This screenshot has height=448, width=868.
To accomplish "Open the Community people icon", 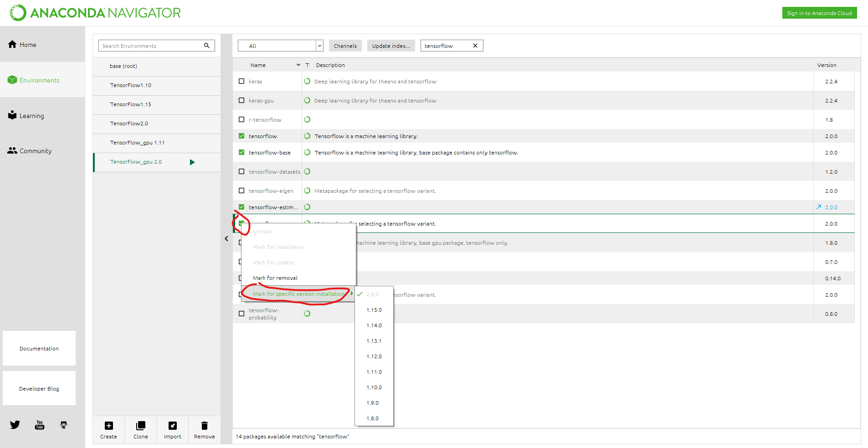I will [x=12, y=150].
